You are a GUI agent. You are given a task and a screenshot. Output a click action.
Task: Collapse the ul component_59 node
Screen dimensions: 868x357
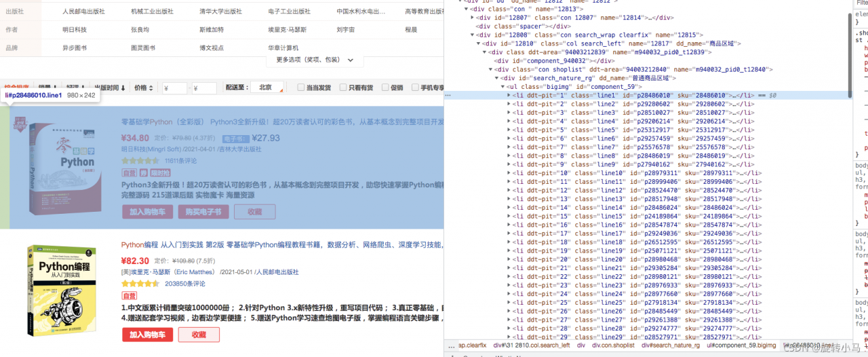[504, 87]
